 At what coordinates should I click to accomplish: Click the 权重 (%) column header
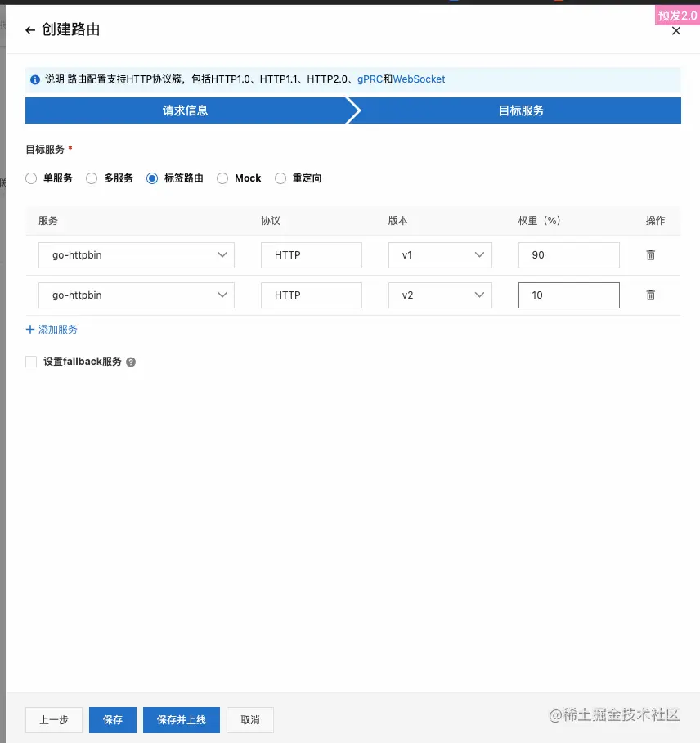540,221
